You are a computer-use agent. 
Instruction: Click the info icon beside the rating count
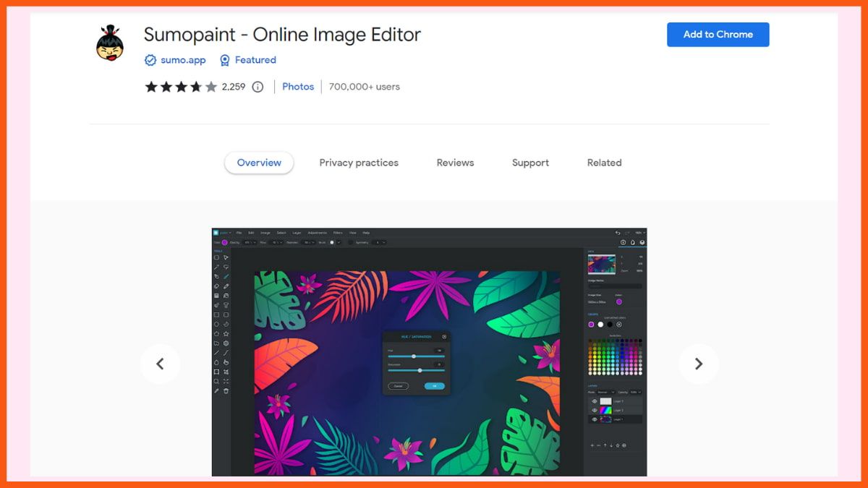coord(258,87)
